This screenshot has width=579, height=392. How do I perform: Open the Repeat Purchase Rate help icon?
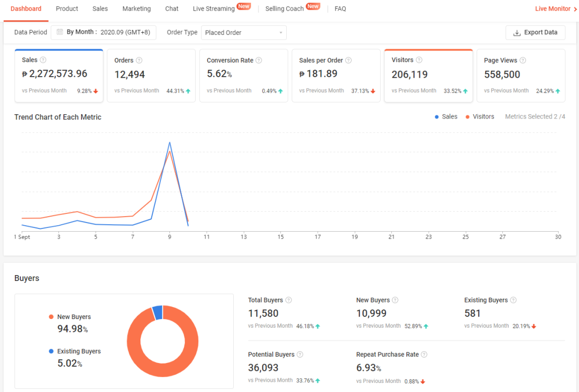[424, 354]
